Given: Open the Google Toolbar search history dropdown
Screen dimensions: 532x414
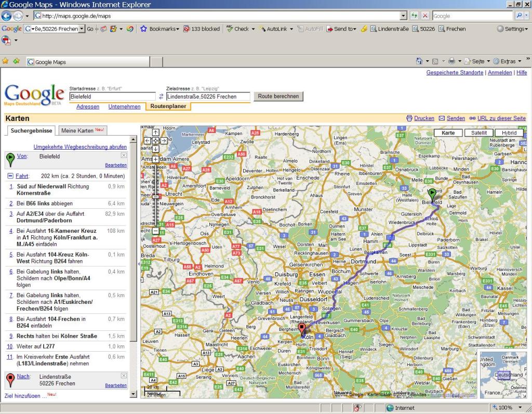Looking at the screenshot, I should [x=82, y=29].
